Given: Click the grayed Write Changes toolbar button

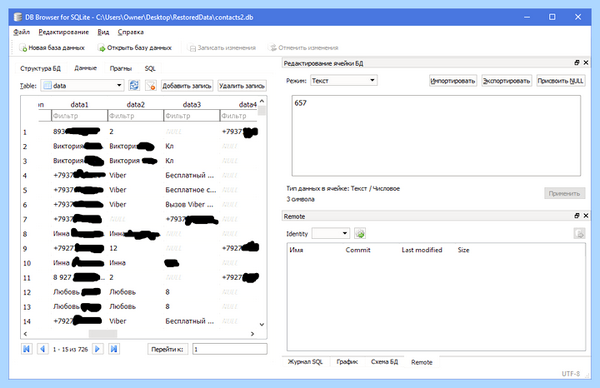Looking at the screenshot, I should (x=222, y=48).
